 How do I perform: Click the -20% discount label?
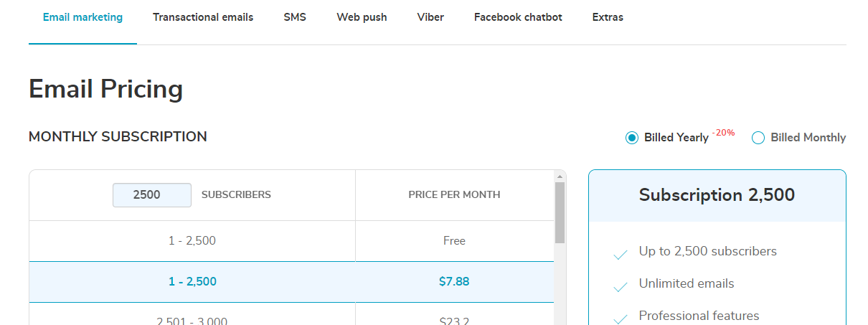tap(723, 133)
